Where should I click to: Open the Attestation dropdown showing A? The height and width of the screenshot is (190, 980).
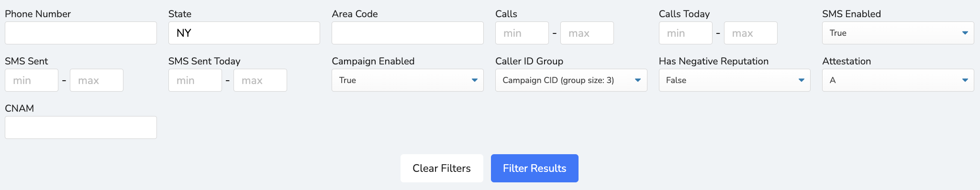point(898,80)
